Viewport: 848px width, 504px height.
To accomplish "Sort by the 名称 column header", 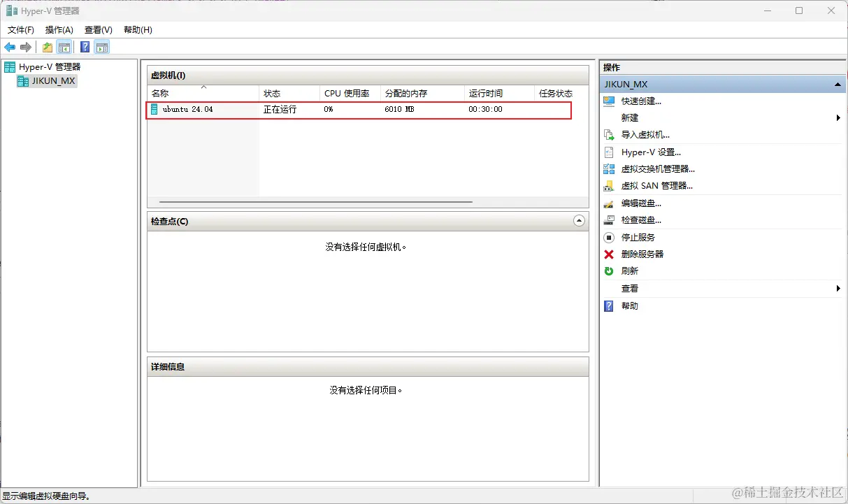I will (x=203, y=94).
